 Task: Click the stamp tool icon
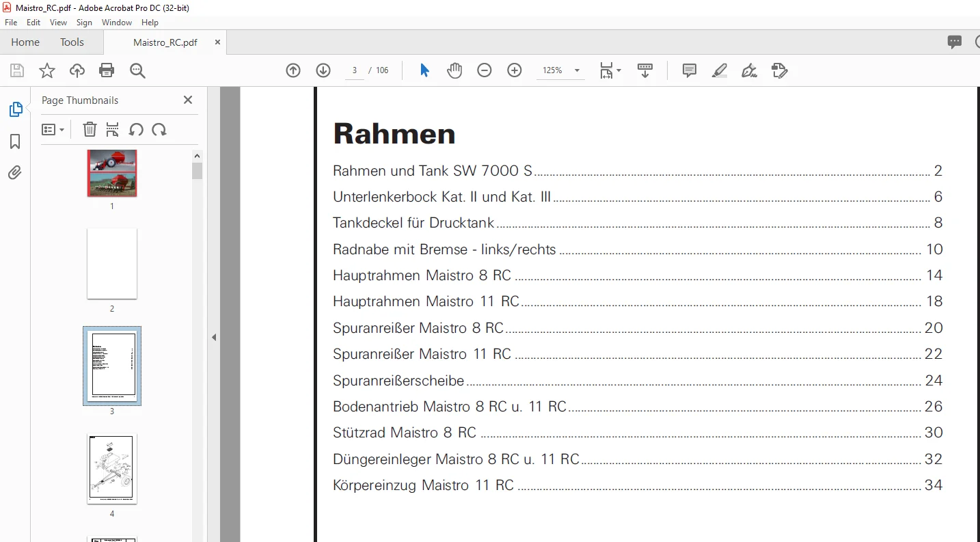pos(780,70)
